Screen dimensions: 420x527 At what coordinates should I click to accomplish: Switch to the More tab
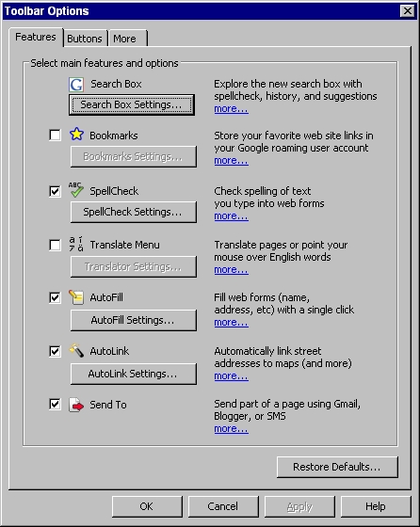coord(127,39)
